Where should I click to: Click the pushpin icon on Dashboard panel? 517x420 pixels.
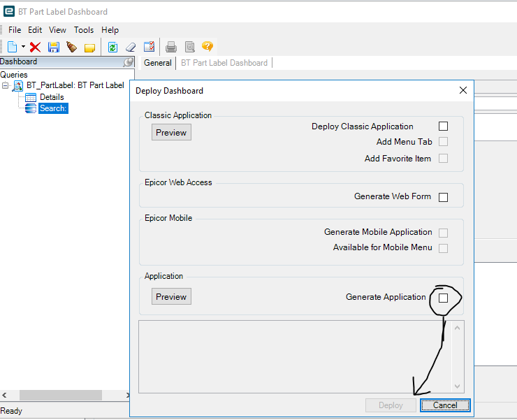click(128, 61)
